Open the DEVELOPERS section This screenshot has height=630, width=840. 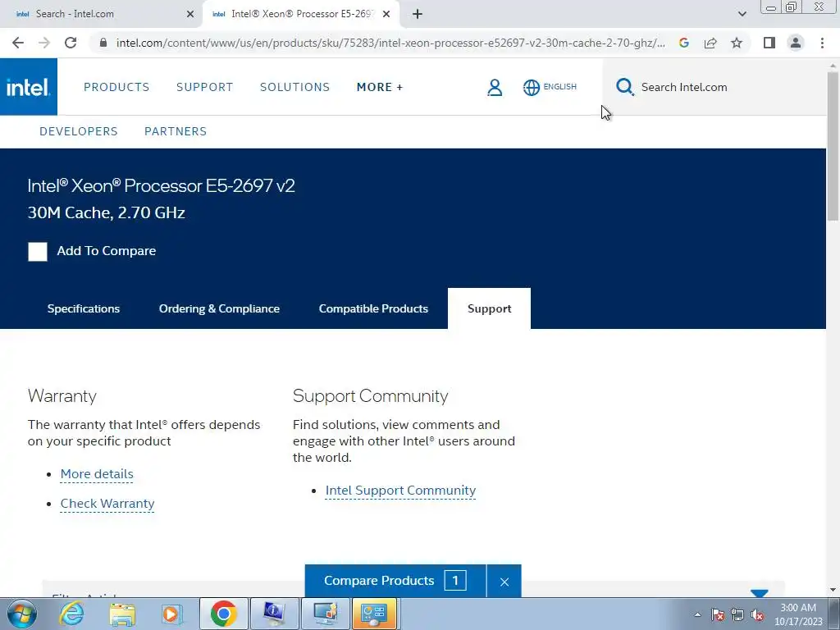tap(78, 131)
